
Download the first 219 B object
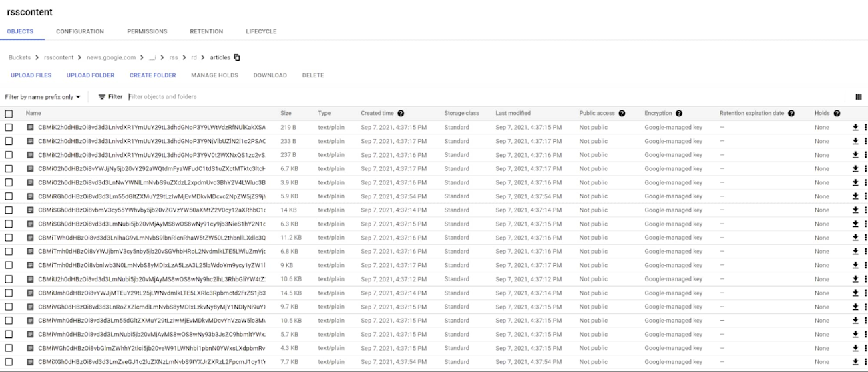[855, 128]
